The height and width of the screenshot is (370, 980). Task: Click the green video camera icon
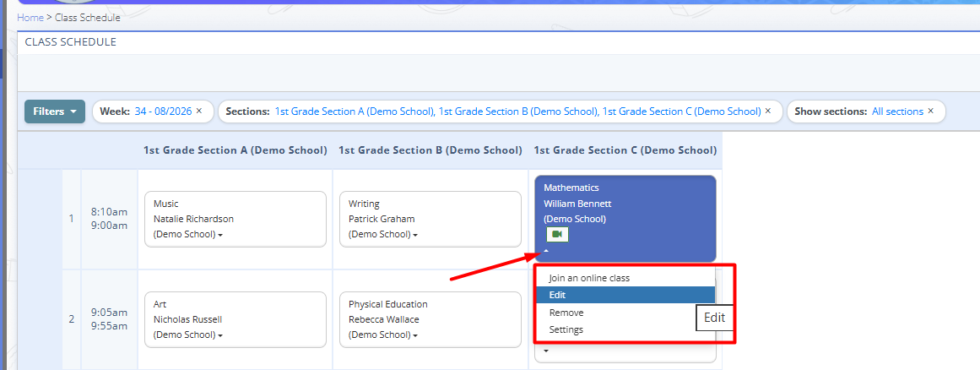tap(557, 234)
